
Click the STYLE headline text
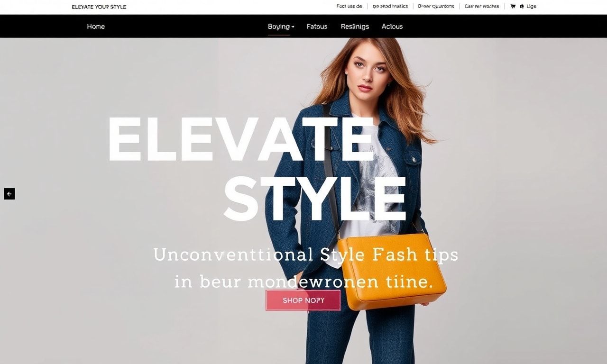[315, 199]
